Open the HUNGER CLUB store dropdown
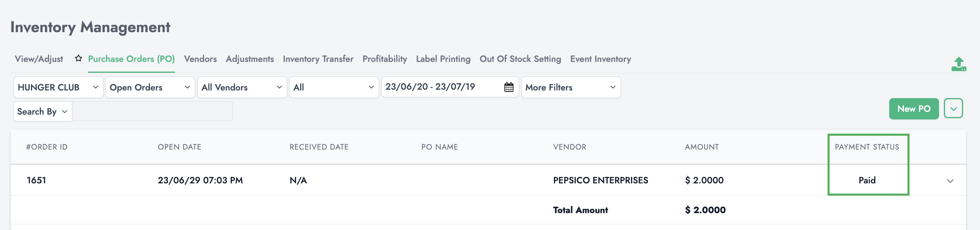Viewport: 980px width, 230px height. tap(58, 87)
